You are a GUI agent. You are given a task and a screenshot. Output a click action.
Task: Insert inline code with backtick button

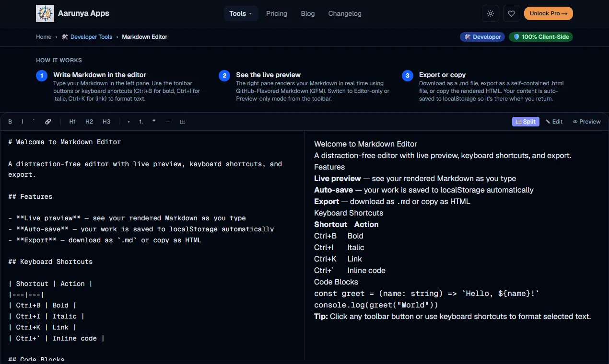pyautogui.click(x=34, y=122)
